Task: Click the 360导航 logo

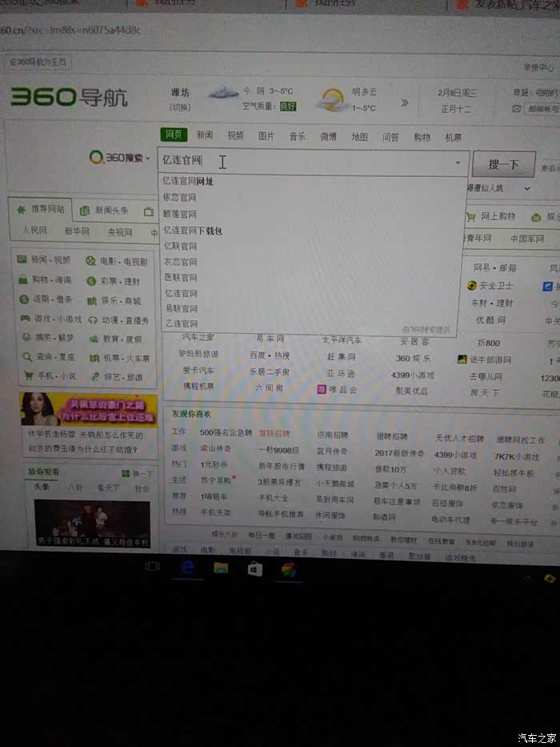Action: [x=69, y=97]
